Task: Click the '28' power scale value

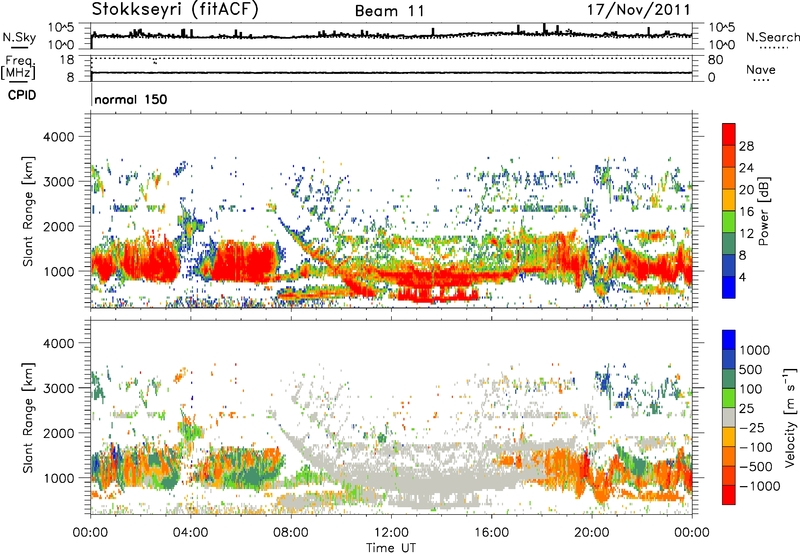Action: 746,146
